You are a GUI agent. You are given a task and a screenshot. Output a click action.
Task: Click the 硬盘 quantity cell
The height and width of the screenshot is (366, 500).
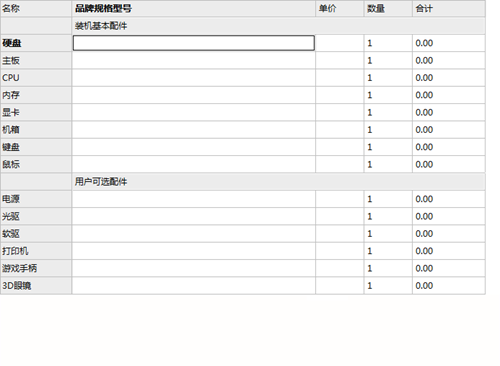click(x=388, y=43)
